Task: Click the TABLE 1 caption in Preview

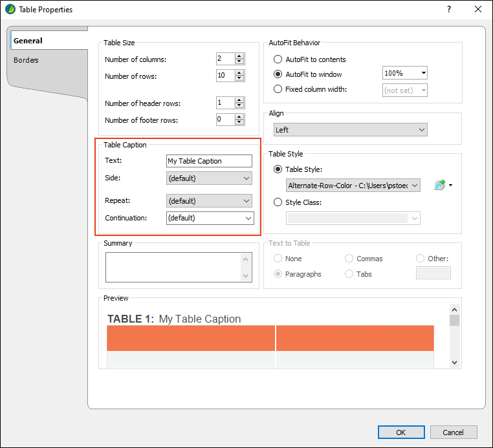Action: [x=174, y=319]
